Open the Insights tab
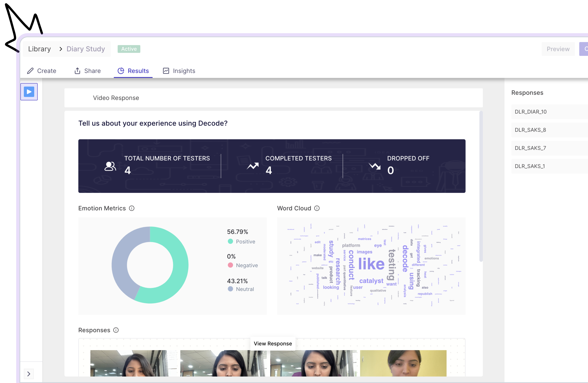The width and height of the screenshot is (588, 383). click(x=179, y=71)
